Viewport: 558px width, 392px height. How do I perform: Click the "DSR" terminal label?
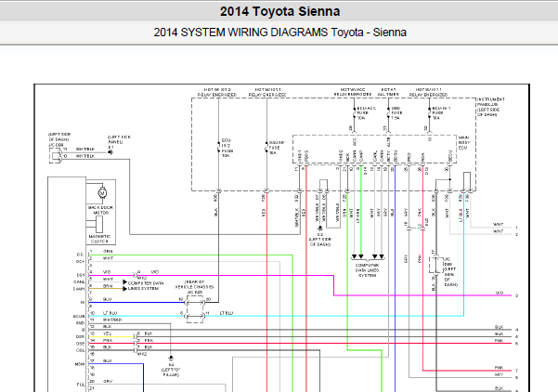pos(81,337)
